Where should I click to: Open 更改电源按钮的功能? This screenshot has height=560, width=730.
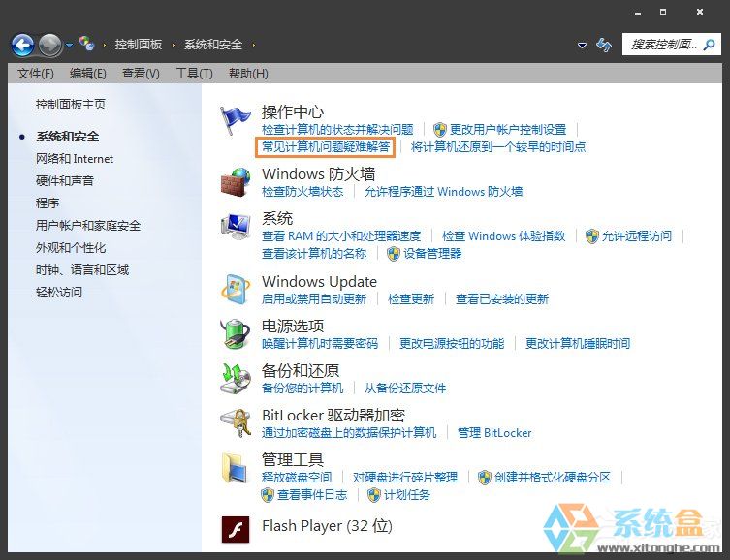[452, 343]
